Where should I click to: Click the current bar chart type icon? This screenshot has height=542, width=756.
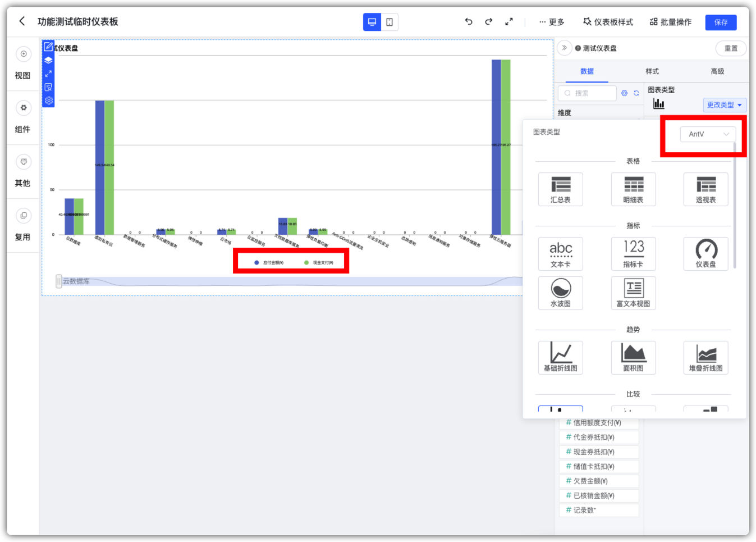point(658,104)
